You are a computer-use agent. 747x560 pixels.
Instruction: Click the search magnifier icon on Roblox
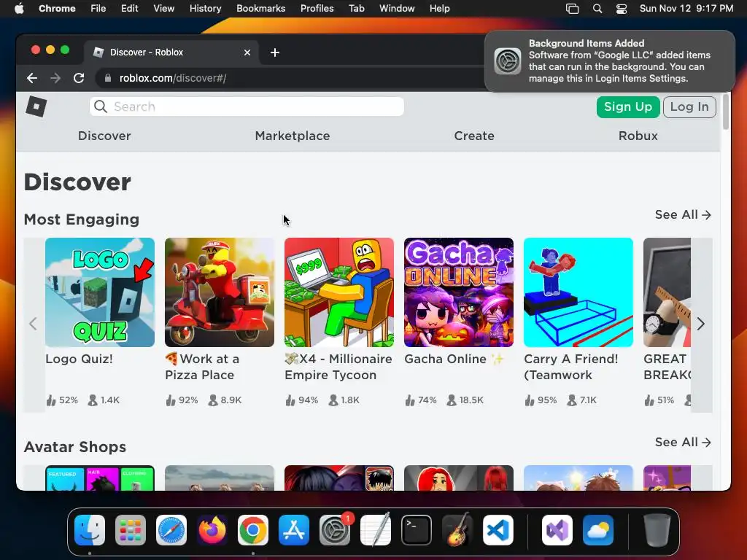[x=101, y=106]
